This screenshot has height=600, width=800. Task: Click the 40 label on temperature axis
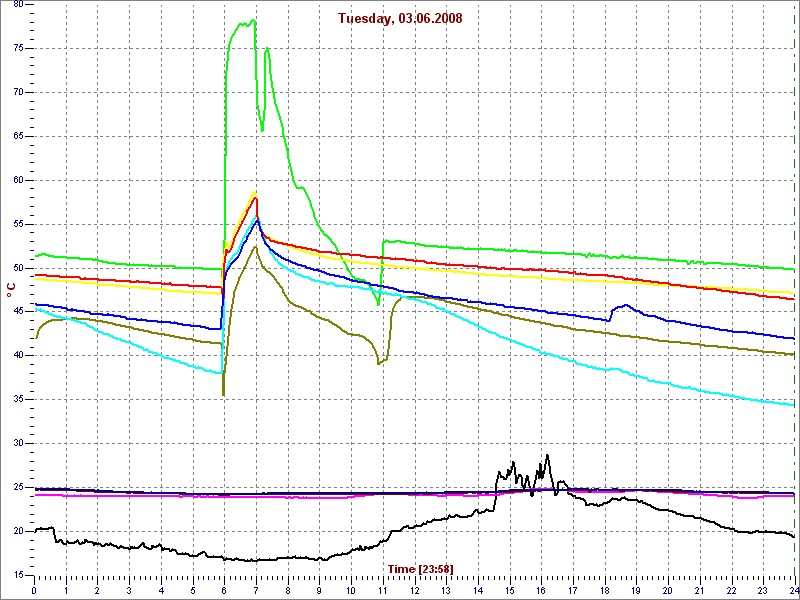coord(18,356)
